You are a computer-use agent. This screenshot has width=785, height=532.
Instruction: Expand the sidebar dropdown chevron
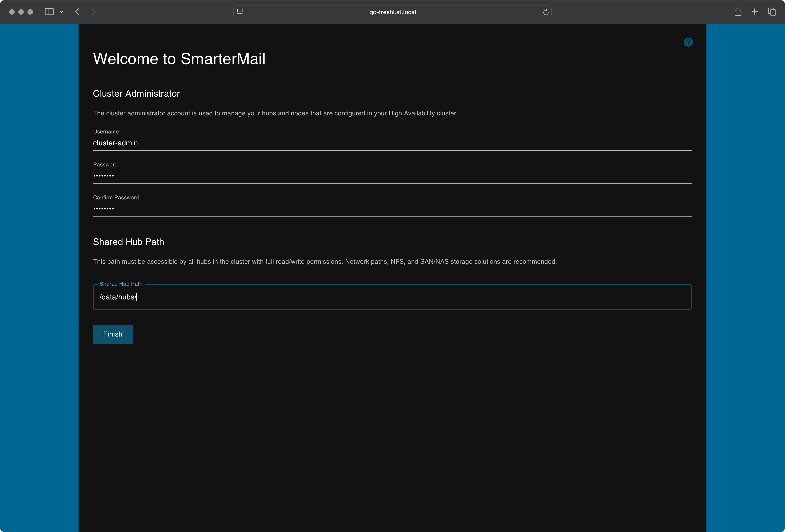pyautogui.click(x=62, y=12)
